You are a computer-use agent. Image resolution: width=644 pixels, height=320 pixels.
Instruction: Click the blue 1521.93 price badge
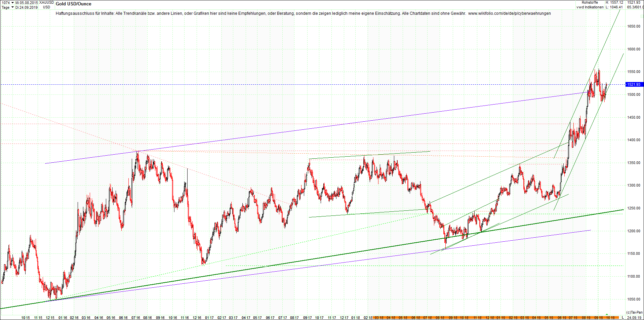635,85
